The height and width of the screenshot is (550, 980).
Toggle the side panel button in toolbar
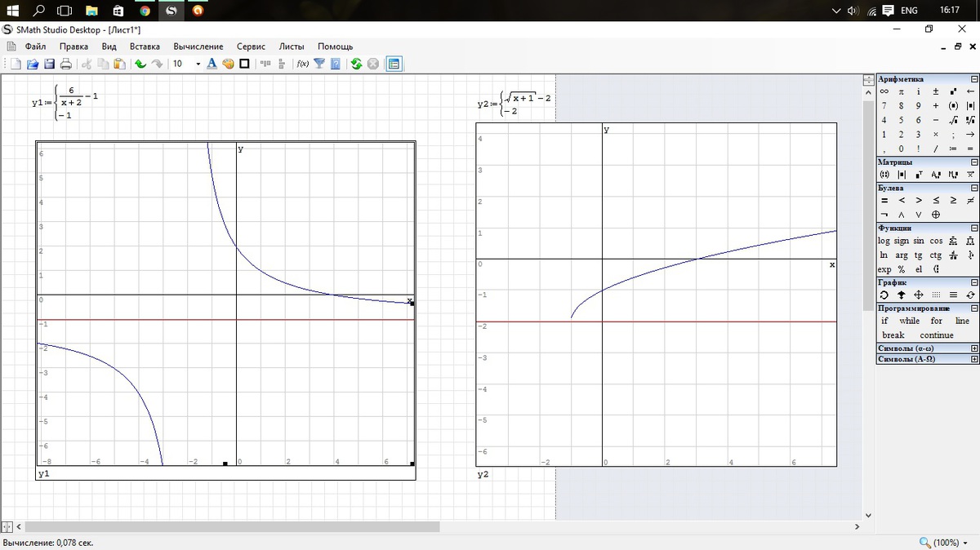tap(393, 64)
